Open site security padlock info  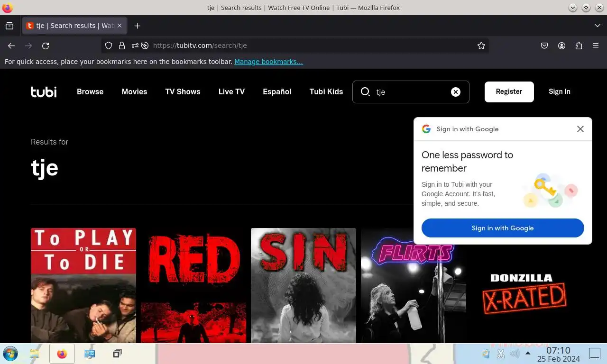122,45
